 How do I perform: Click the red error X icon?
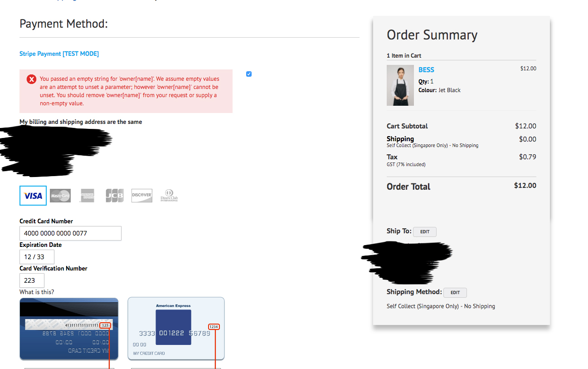(31, 79)
